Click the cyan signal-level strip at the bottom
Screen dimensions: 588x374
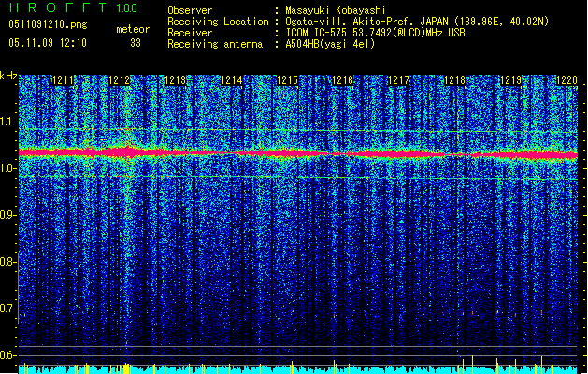pos(298,369)
